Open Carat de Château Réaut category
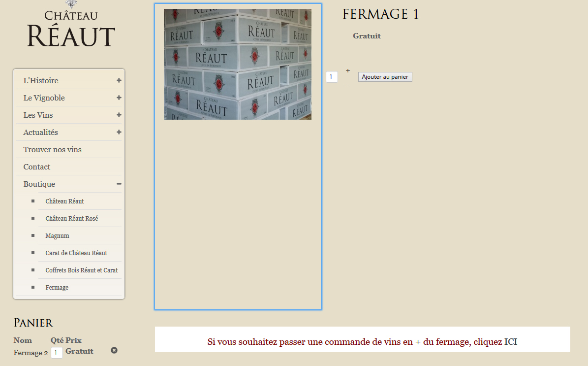The width and height of the screenshot is (588, 366). coord(76,253)
